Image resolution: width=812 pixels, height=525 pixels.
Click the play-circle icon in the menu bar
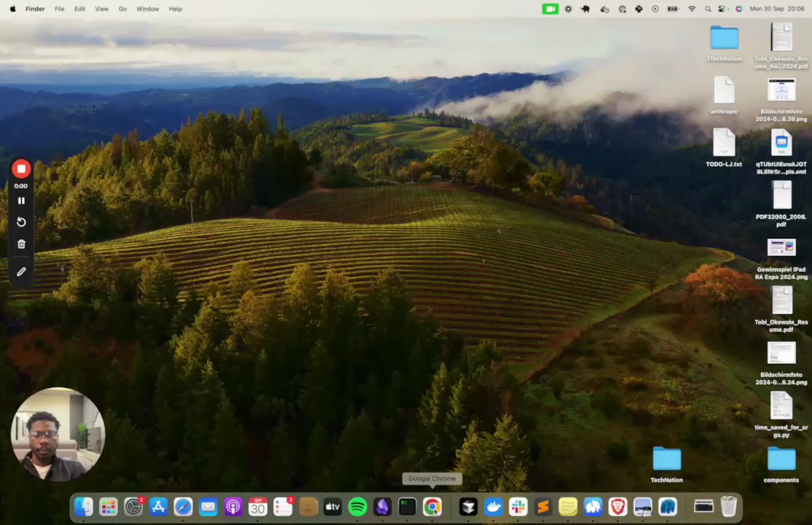(655, 9)
